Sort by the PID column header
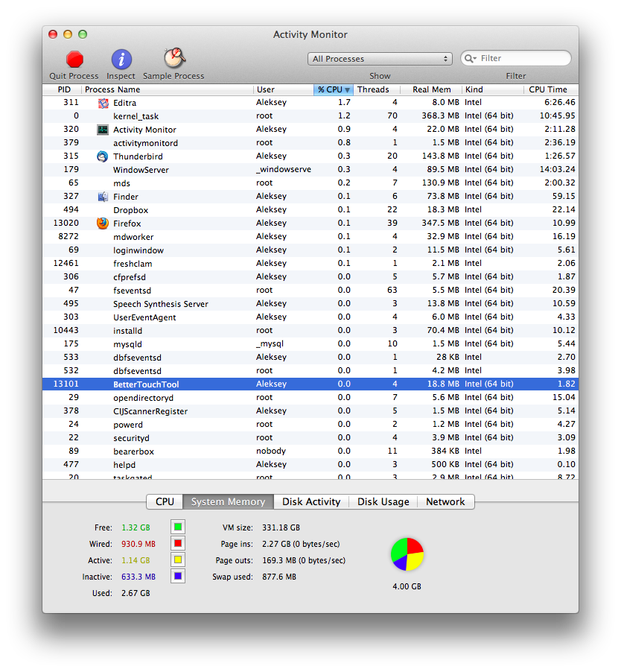The width and height of the screenshot is (621, 672). [x=62, y=89]
